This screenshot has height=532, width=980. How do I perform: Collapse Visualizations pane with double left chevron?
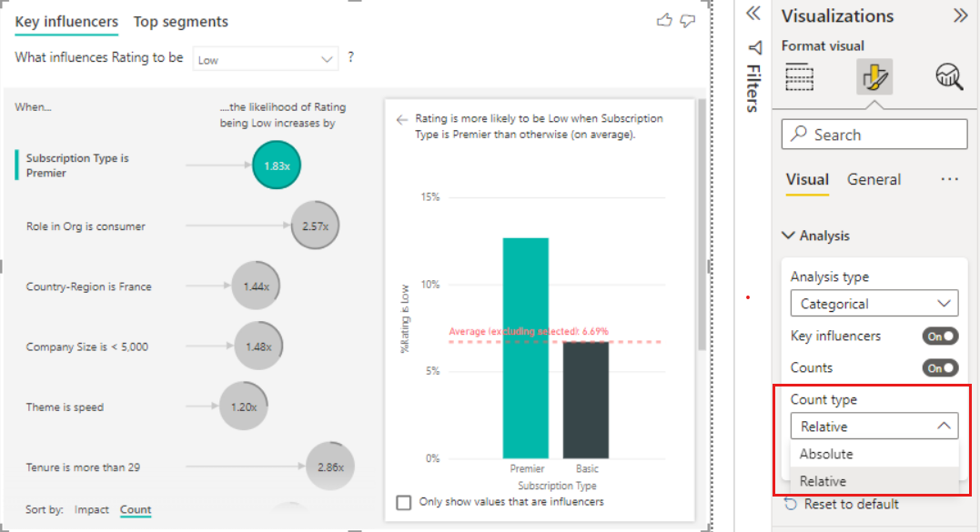(x=753, y=13)
